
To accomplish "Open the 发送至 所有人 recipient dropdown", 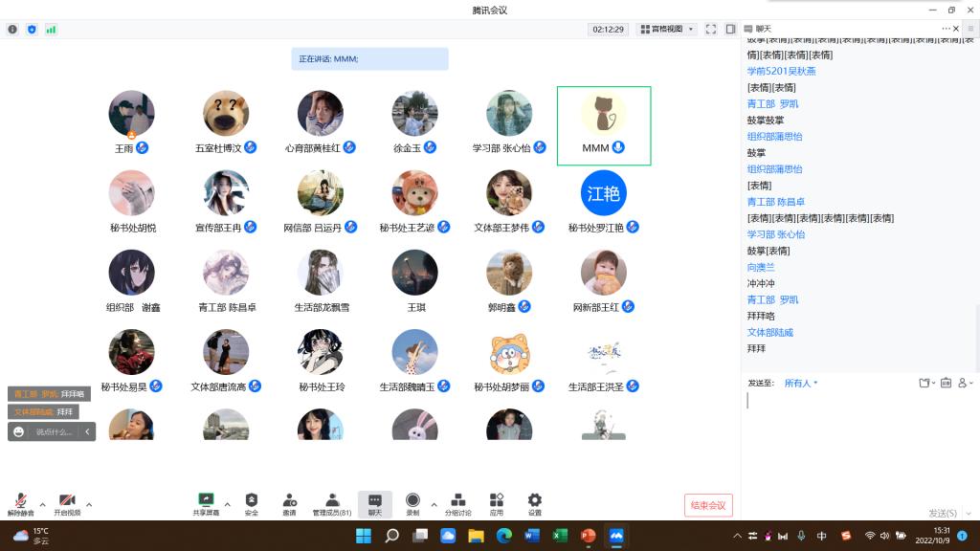I will 801,384.
